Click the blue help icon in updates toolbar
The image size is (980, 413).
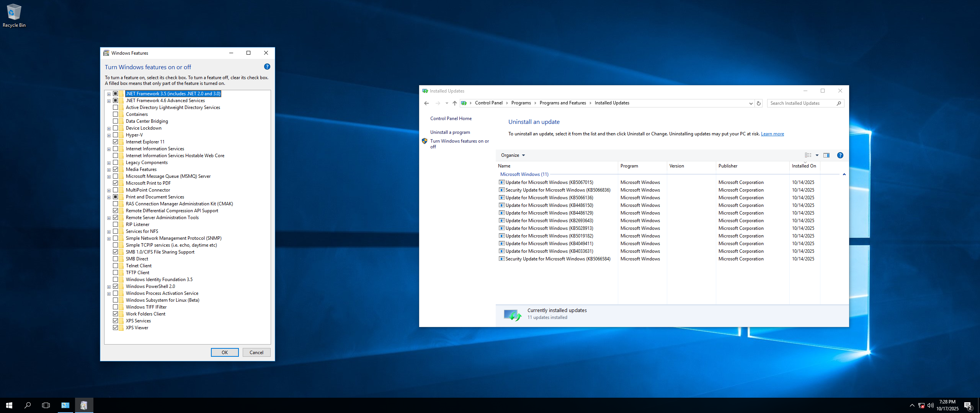840,155
